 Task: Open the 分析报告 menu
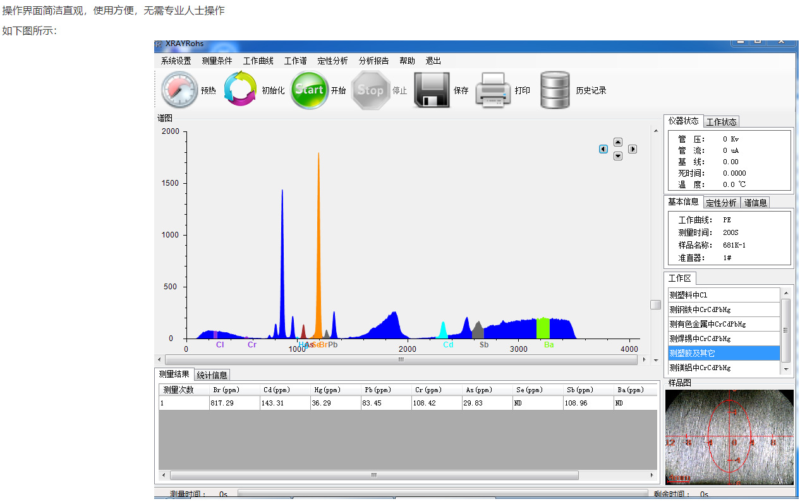(x=374, y=61)
